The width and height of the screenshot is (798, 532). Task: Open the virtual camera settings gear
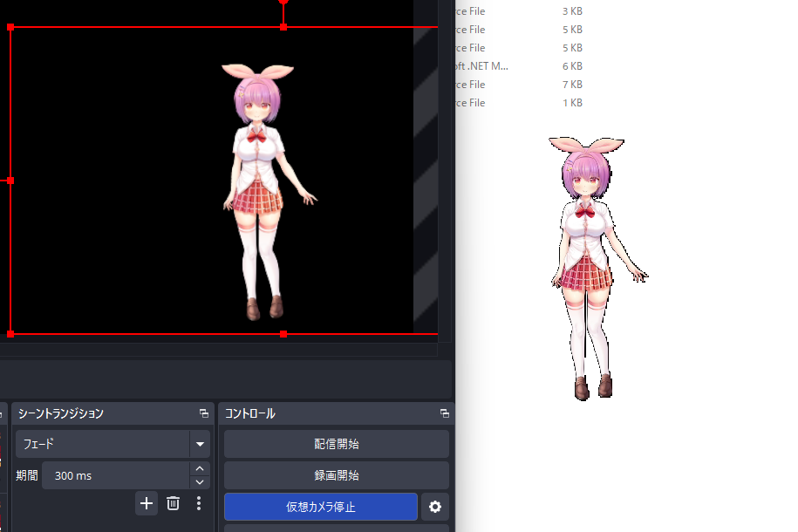434,507
